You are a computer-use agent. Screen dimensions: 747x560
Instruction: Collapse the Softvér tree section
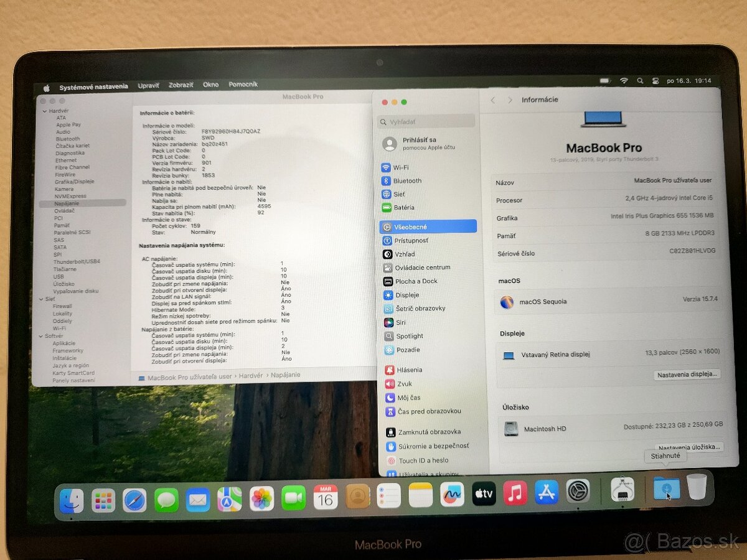point(40,335)
